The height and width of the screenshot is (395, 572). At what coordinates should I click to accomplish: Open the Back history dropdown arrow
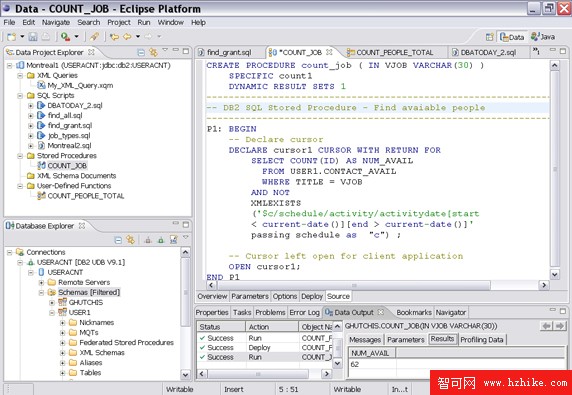pos(138,36)
